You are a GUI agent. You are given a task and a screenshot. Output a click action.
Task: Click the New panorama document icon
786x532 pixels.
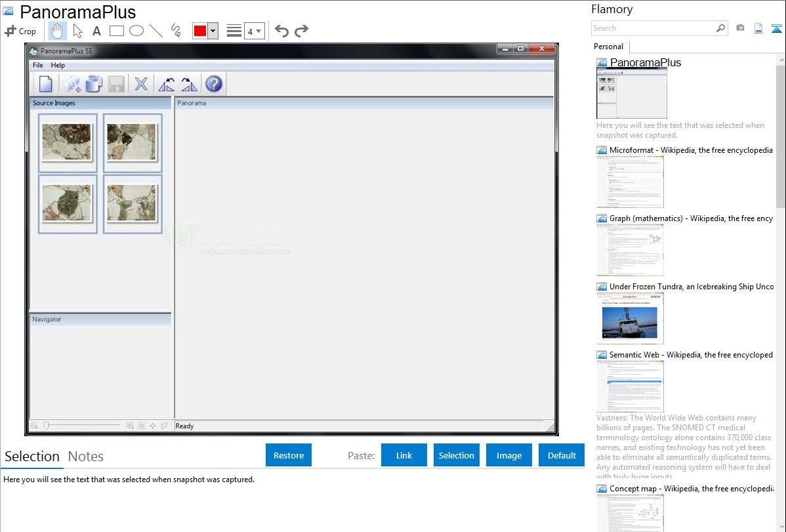click(46, 84)
